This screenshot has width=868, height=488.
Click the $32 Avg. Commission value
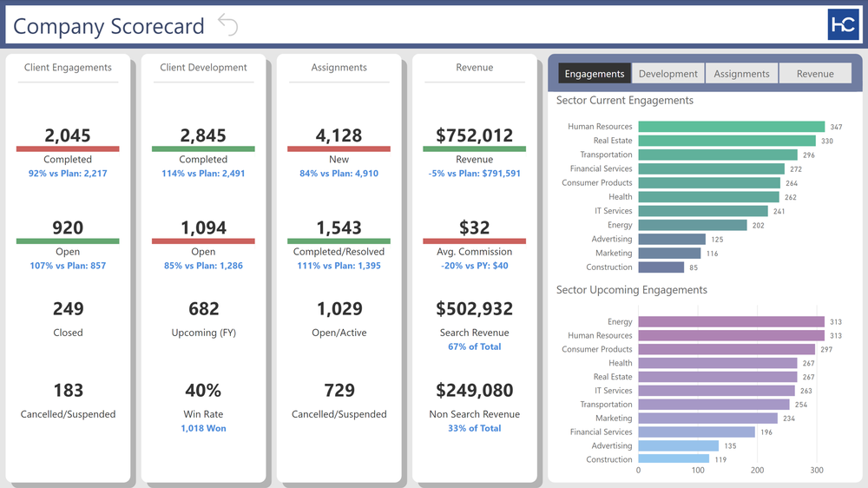pos(475,228)
